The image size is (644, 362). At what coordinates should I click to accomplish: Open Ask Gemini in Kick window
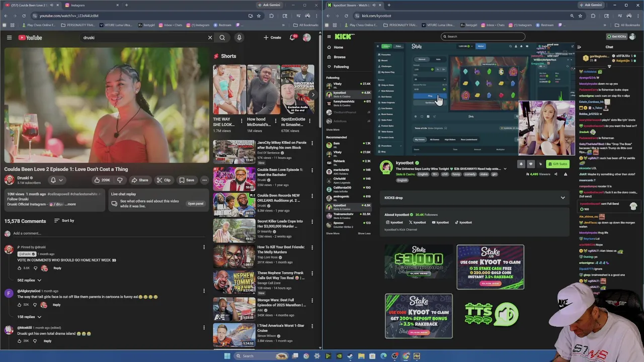(x=590, y=5)
